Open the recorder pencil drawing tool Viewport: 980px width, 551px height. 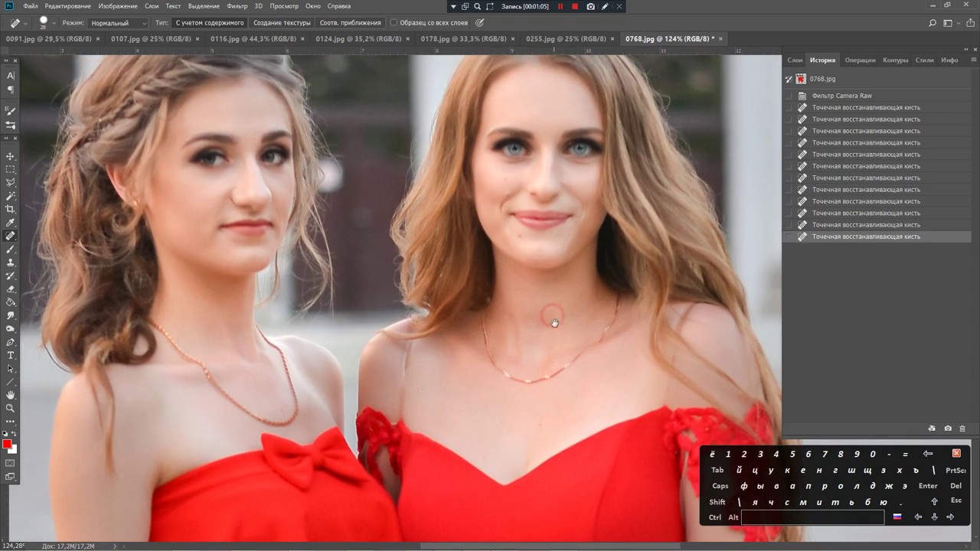tap(605, 6)
